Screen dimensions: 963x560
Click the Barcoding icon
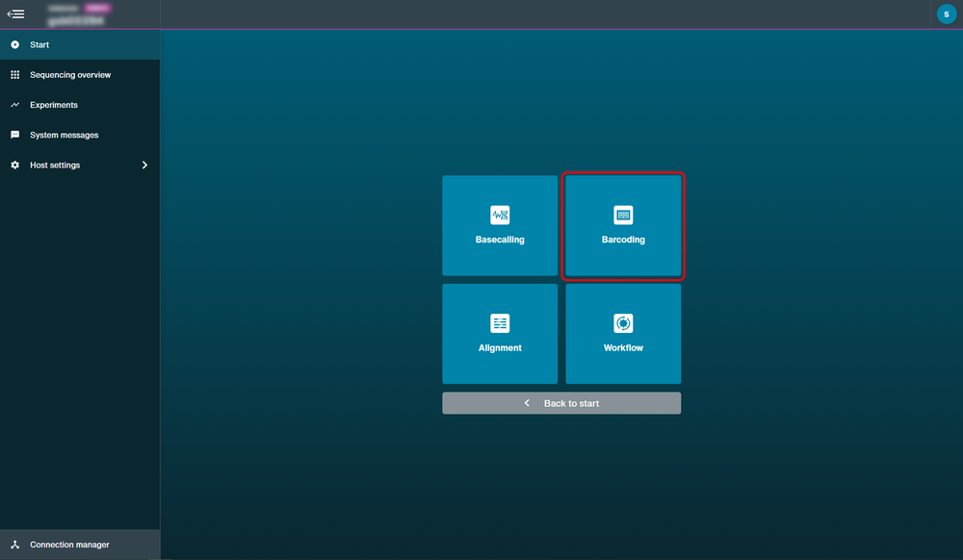pos(623,216)
